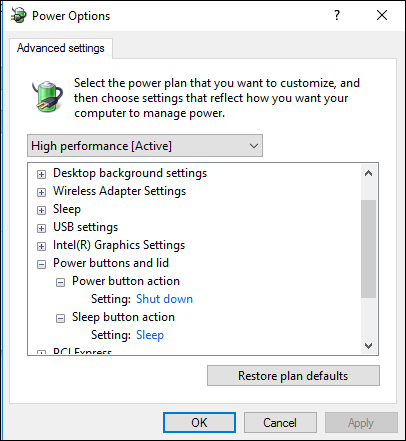Open the help question mark button
The width and height of the screenshot is (406, 441).
(x=337, y=15)
